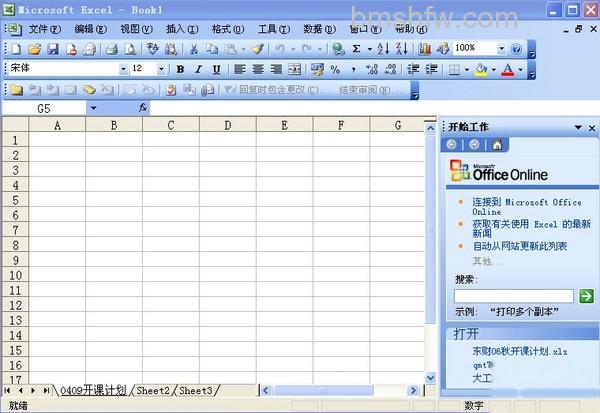The height and width of the screenshot is (413, 600).
Task: Open recent file 东财08秋开课计划.xls
Action: 520,351
